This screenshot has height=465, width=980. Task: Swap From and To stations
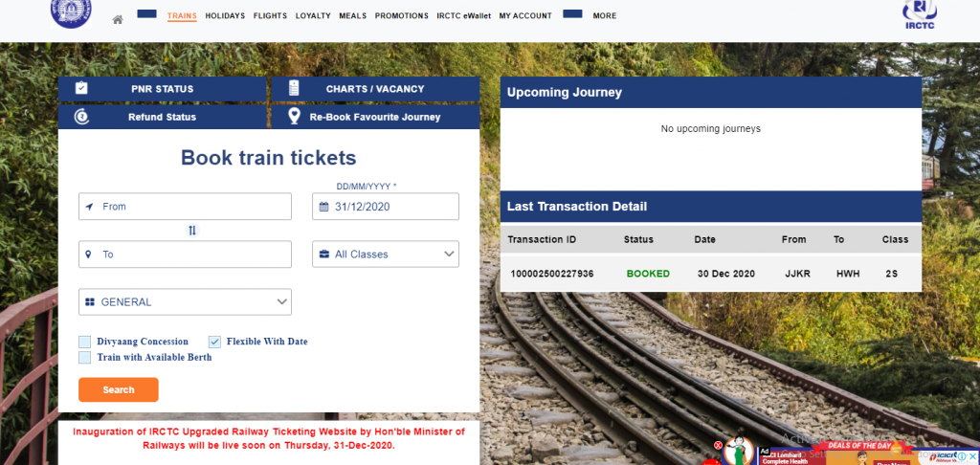click(191, 231)
